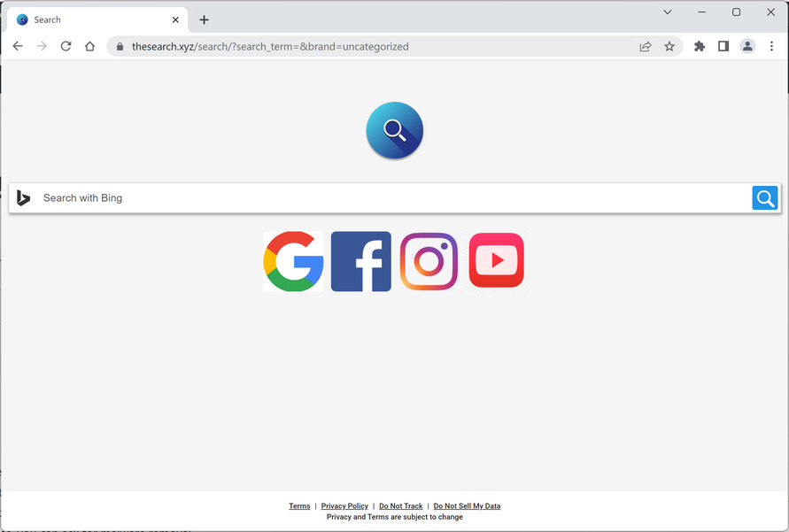
Task: Open the Facebook shortcut tile
Action: [360, 261]
